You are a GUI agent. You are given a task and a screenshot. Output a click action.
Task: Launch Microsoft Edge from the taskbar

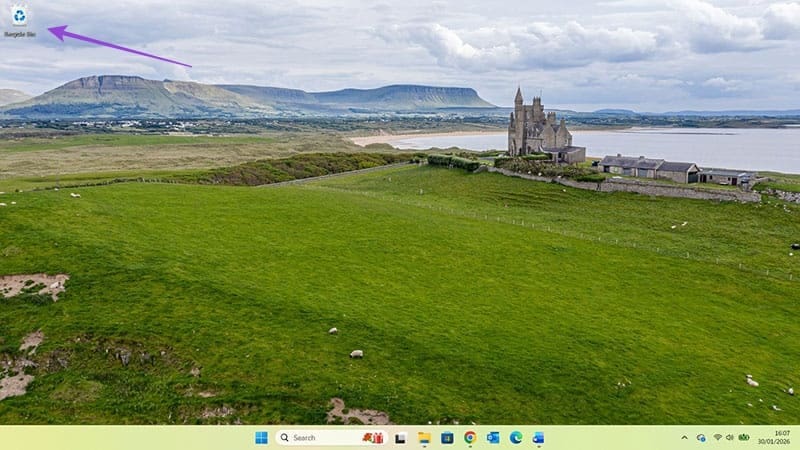point(516,438)
